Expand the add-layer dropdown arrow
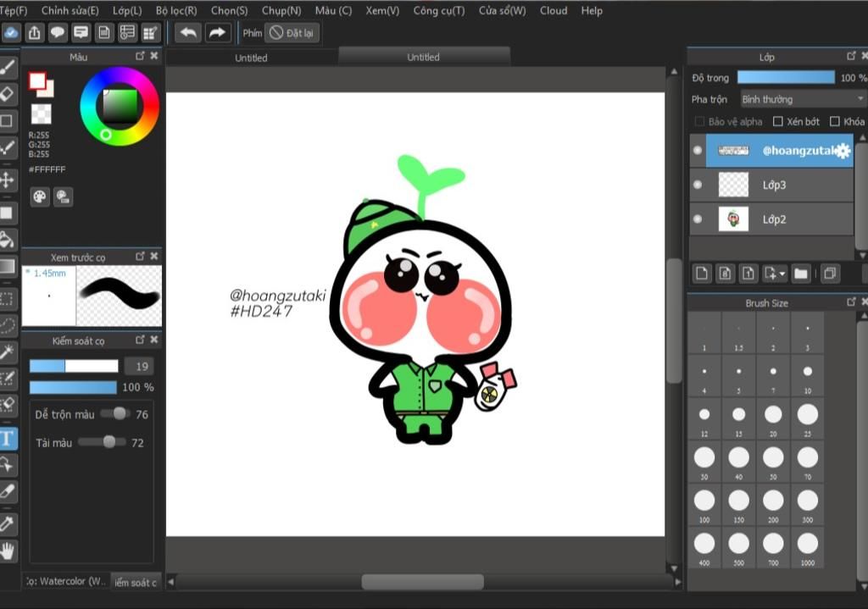Viewport: 868px width, 609px height. [x=782, y=274]
